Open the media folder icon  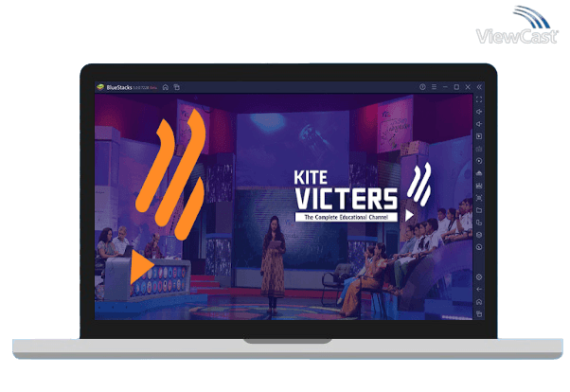click(x=479, y=210)
